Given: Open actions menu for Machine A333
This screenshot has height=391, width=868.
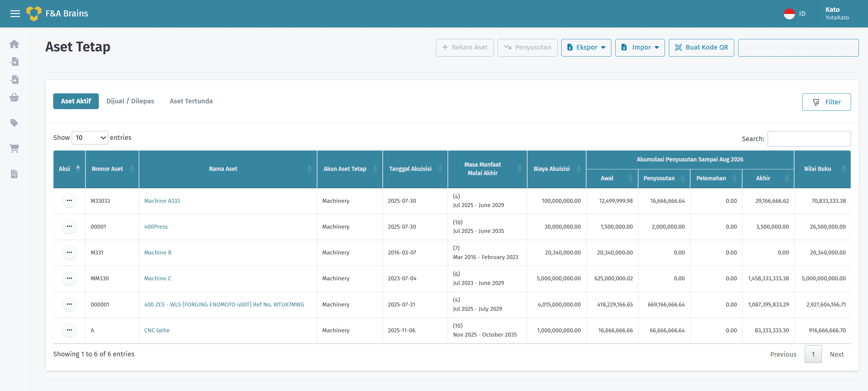Looking at the screenshot, I should (x=69, y=201).
